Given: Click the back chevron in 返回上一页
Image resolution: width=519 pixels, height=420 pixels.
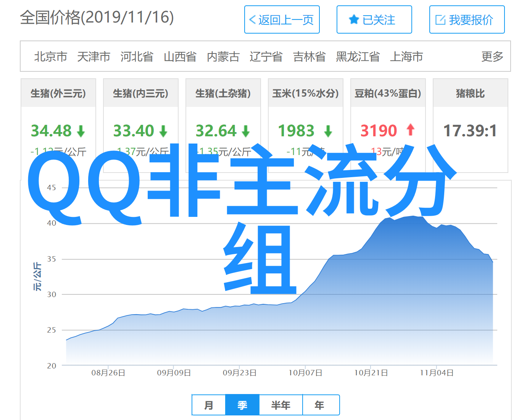Looking at the screenshot, I should 252,20.
